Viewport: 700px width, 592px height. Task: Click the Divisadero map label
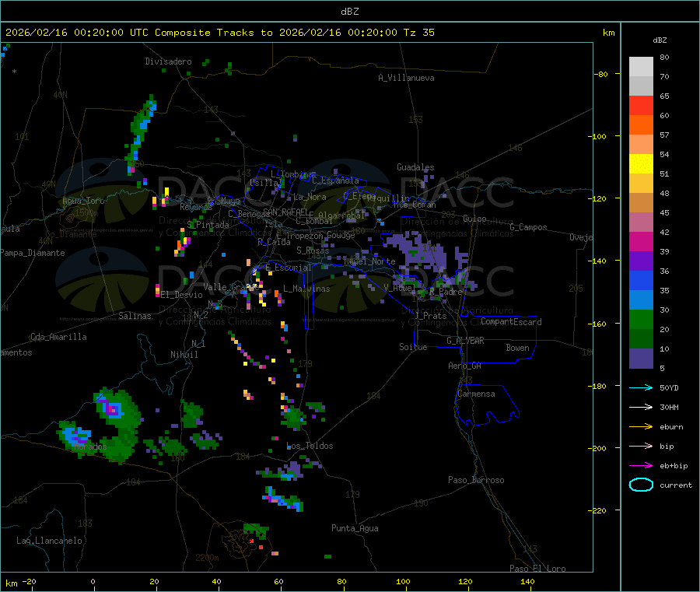pyautogui.click(x=168, y=61)
